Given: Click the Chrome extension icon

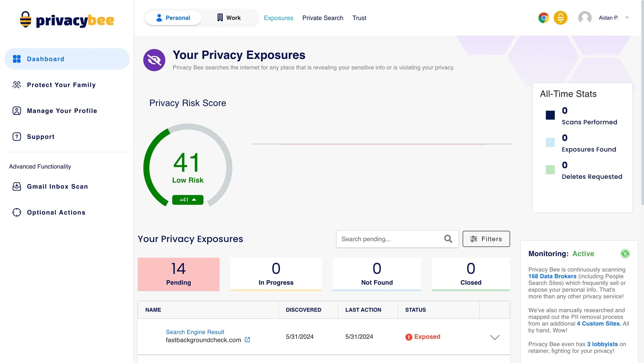Looking at the screenshot, I should (x=544, y=18).
